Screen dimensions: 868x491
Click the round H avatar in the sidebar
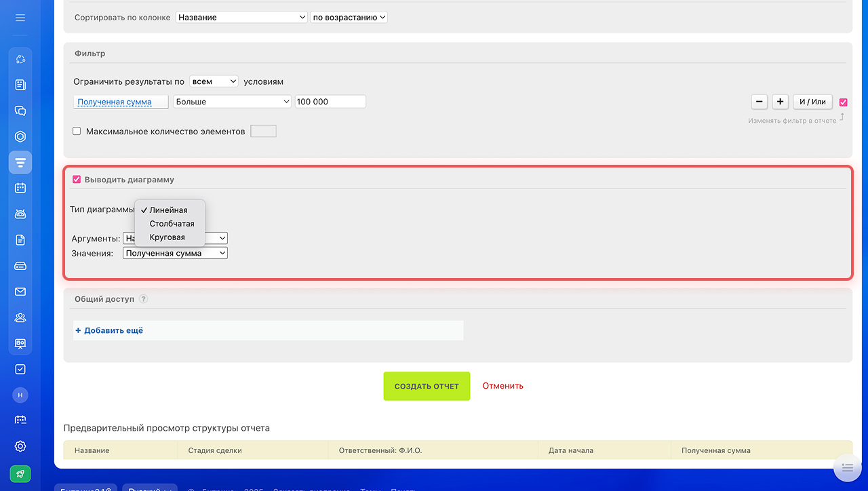20,395
